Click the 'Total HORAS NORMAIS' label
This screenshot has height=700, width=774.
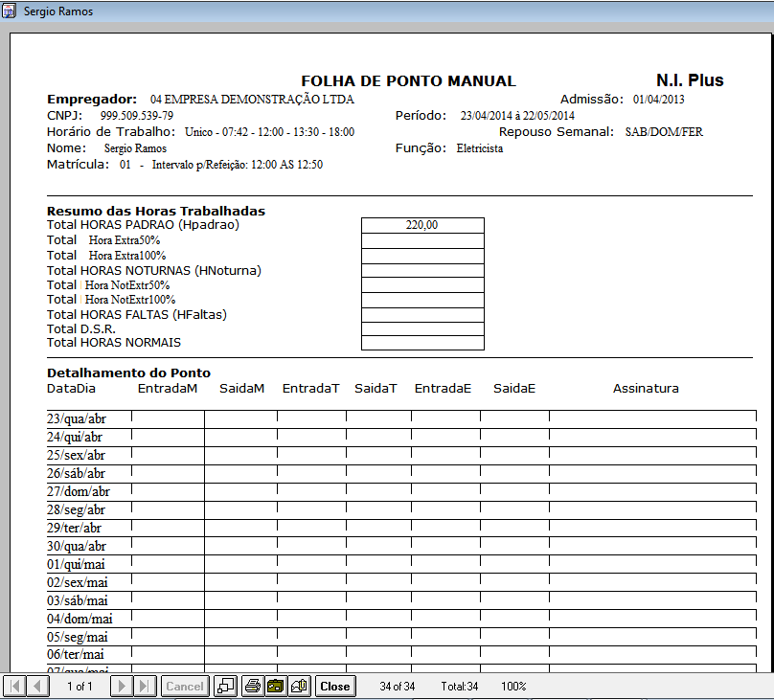point(114,343)
